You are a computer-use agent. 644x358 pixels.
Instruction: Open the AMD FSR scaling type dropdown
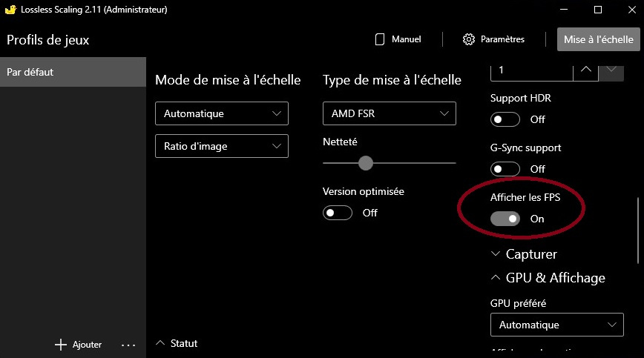389,113
